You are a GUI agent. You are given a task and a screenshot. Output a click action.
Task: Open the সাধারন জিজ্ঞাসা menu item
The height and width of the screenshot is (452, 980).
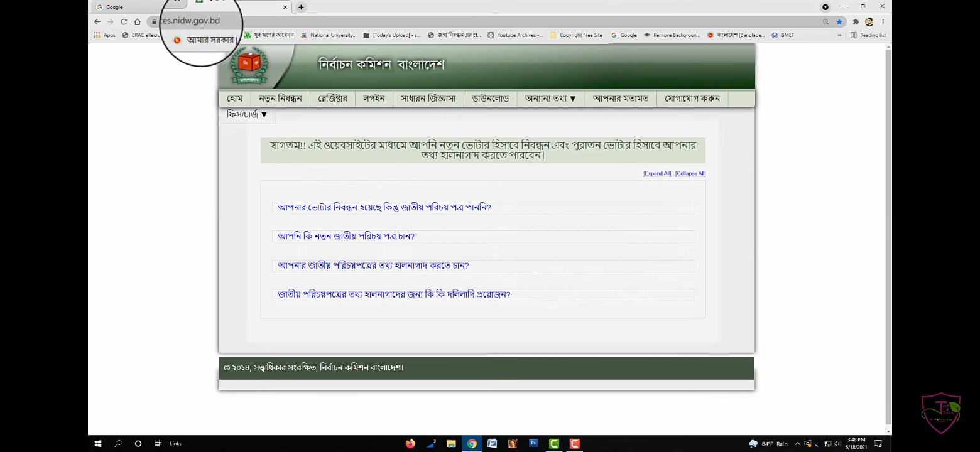tap(428, 99)
